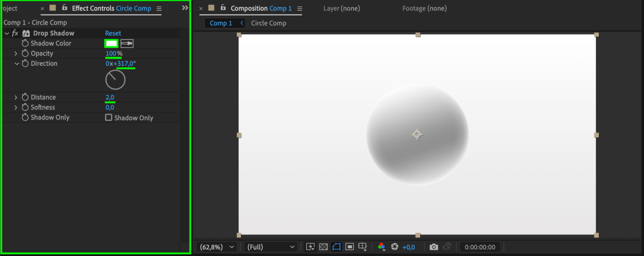Open the Circle Comp breadcrumb
The height and width of the screenshot is (256, 644).
(269, 23)
